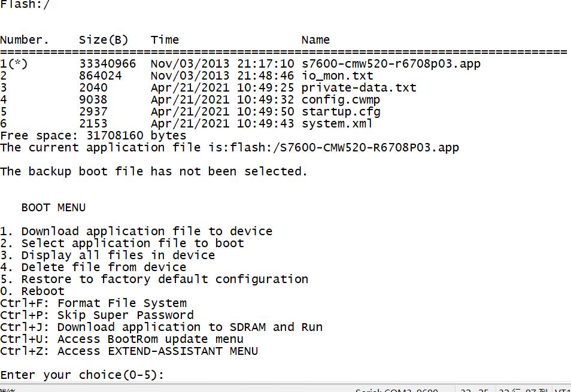Screen dimensions: 571x392
Task: Click the 'Ctrl+F: Format File System' line
Action: [93, 303]
